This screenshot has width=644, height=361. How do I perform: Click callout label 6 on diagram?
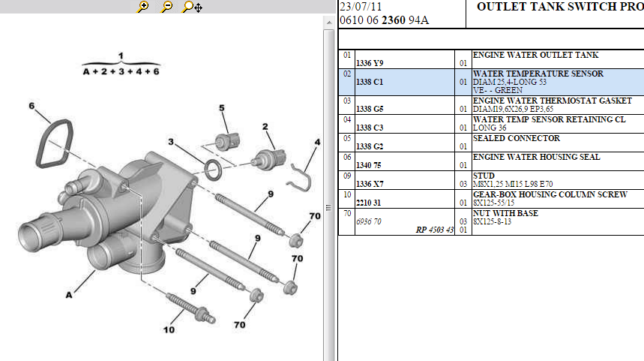click(x=31, y=106)
